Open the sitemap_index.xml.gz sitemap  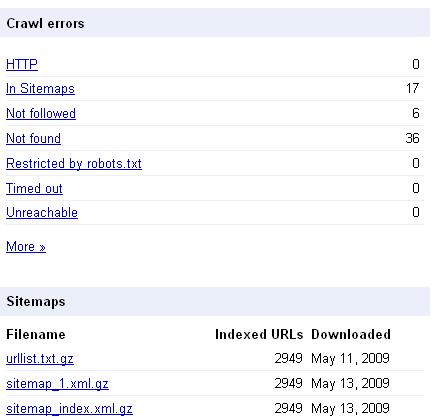coord(69,409)
